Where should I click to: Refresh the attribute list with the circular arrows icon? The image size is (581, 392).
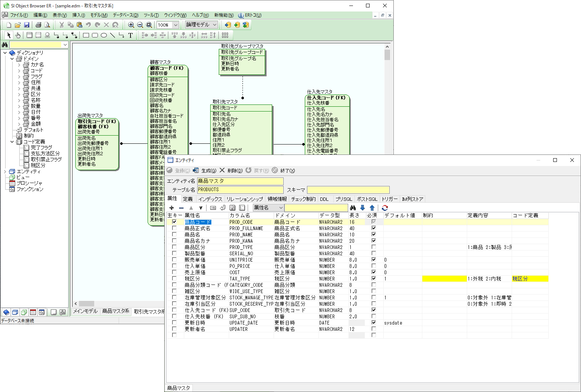(385, 208)
